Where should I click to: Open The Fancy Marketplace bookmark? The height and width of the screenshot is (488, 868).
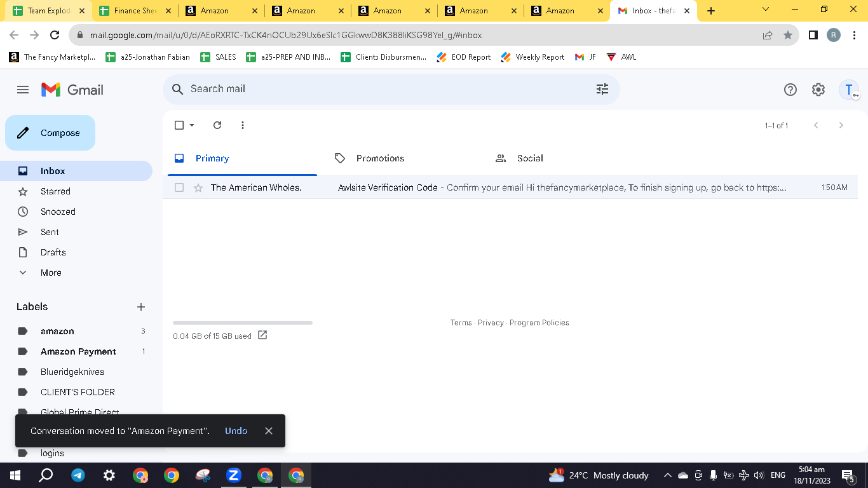pos(52,57)
